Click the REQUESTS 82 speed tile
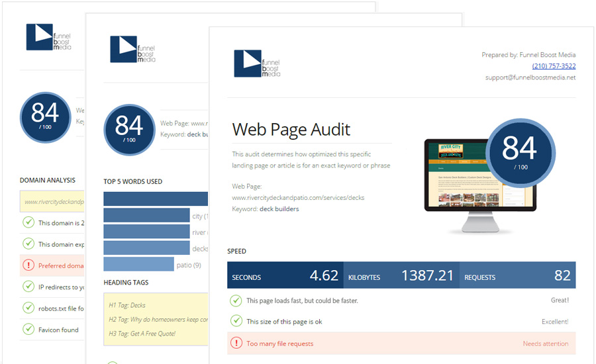The height and width of the screenshot is (364, 596). pyautogui.click(x=518, y=275)
